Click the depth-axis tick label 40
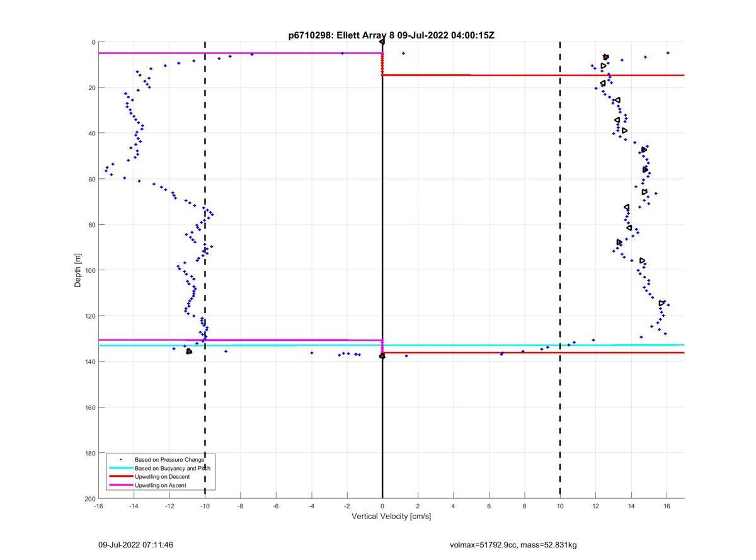Image resolution: width=756 pixels, height=560 pixels. click(91, 134)
